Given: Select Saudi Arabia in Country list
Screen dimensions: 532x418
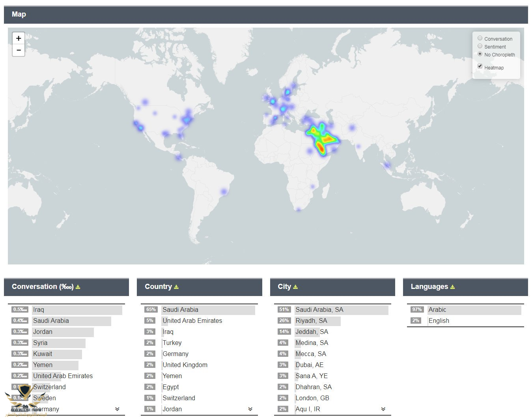Looking at the screenshot, I should (x=180, y=310).
